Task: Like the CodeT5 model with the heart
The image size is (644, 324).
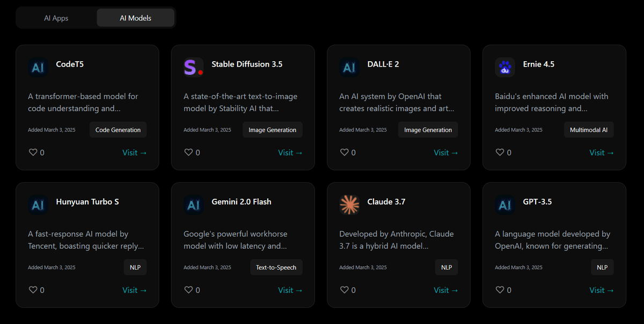Action: click(33, 153)
